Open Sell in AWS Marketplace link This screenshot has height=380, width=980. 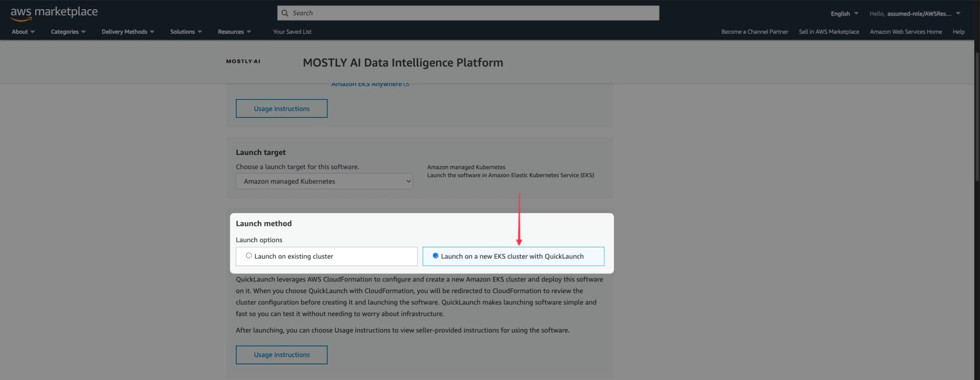click(x=829, y=32)
